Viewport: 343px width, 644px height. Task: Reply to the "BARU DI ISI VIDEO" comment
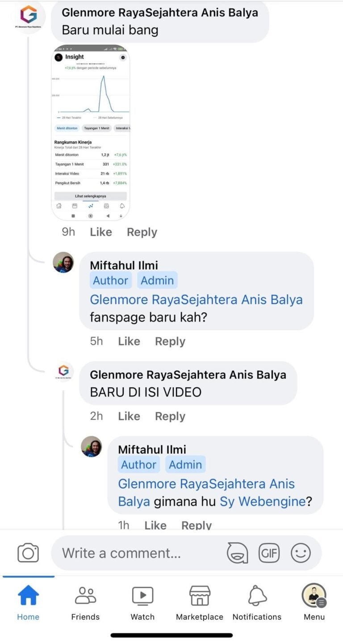[170, 416]
